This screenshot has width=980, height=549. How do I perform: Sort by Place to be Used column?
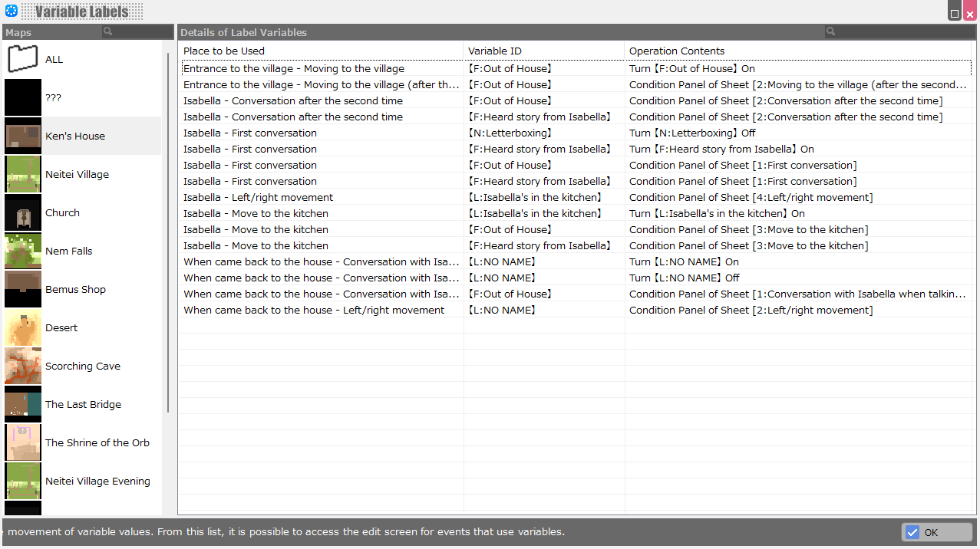click(321, 51)
